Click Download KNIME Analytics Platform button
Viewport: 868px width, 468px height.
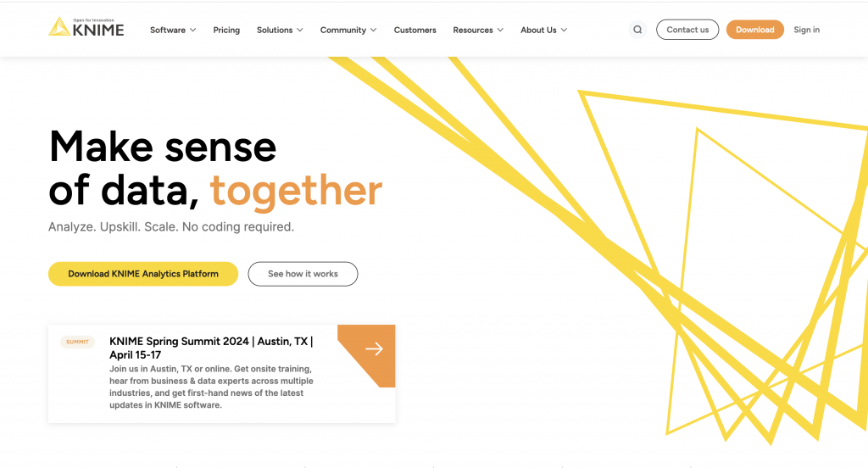click(x=143, y=274)
